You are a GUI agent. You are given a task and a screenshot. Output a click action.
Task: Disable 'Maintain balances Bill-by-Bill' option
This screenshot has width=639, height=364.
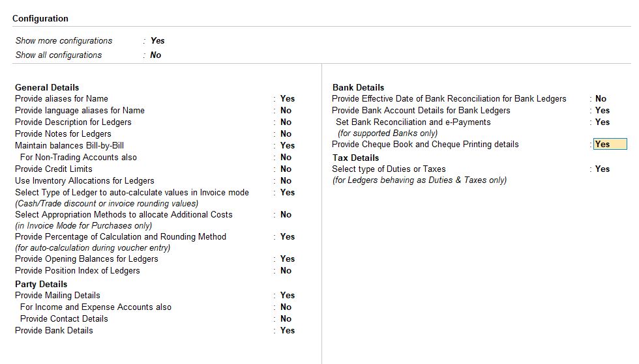tap(287, 145)
